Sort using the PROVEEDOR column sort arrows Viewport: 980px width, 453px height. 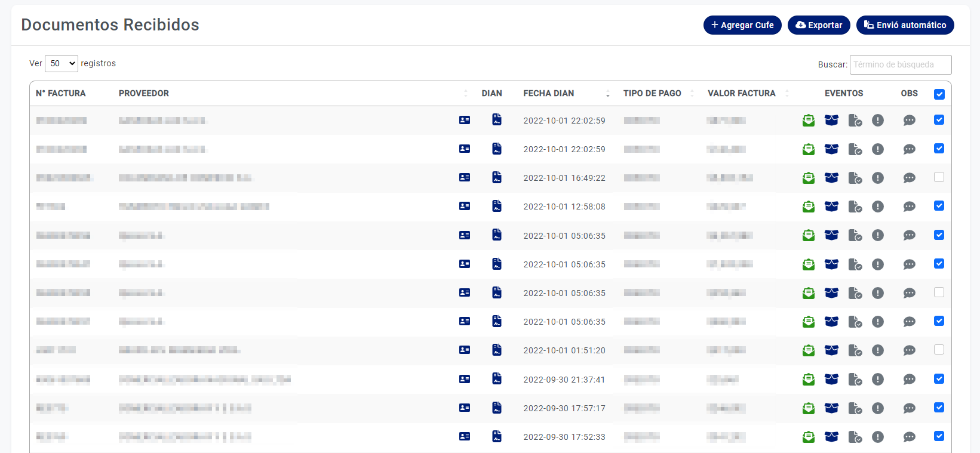coord(465,94)
